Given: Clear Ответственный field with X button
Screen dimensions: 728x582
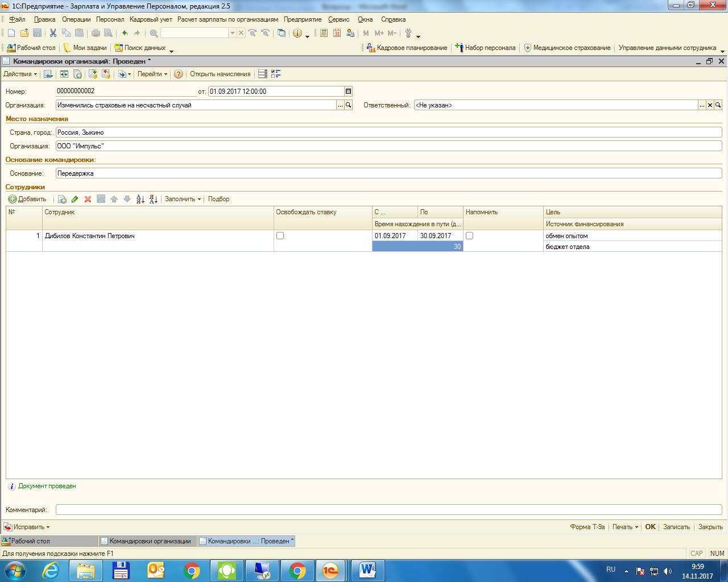Looking at the screenshot, I should [710, 105].
